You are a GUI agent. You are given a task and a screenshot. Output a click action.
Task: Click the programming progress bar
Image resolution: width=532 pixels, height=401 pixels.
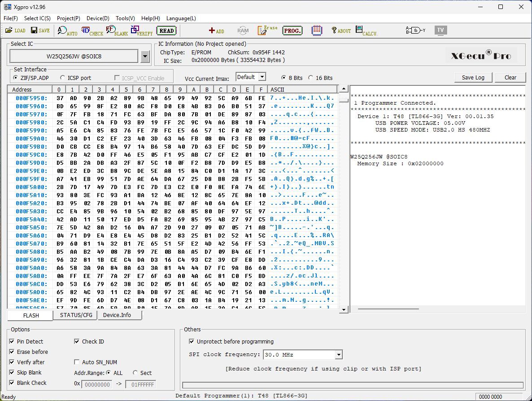pyautogui.click(x=353, y=385)
